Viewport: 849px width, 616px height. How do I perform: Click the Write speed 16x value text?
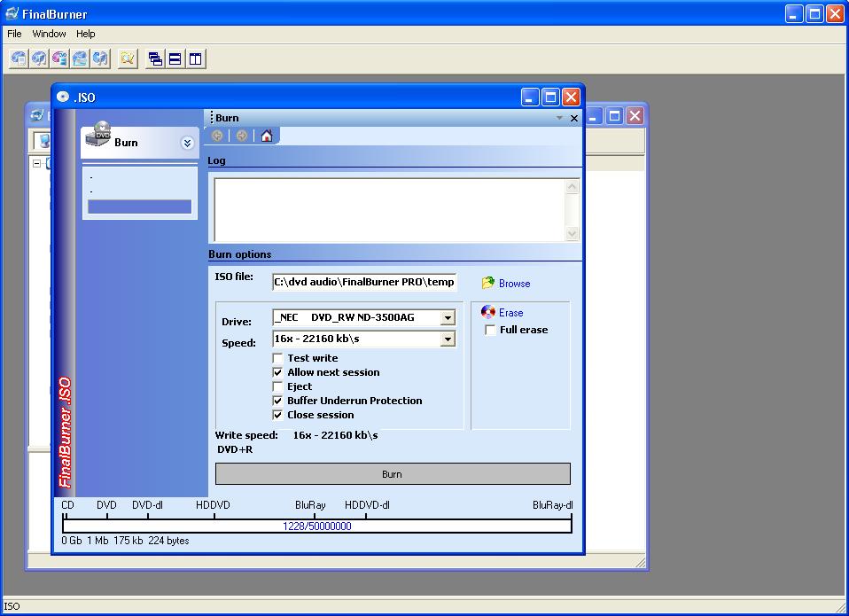[335, 435]
